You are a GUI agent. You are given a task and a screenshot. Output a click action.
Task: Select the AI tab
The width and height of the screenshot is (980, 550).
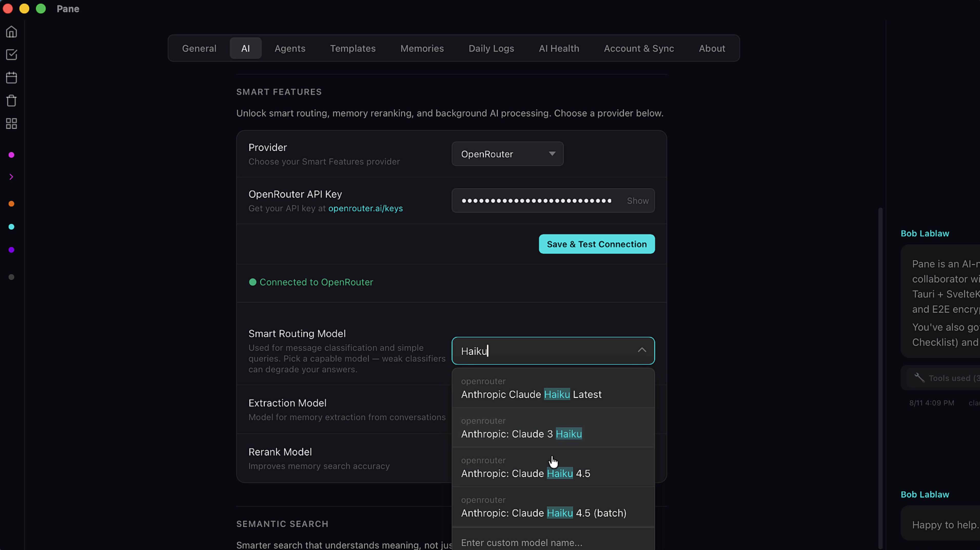coord(245,48)
